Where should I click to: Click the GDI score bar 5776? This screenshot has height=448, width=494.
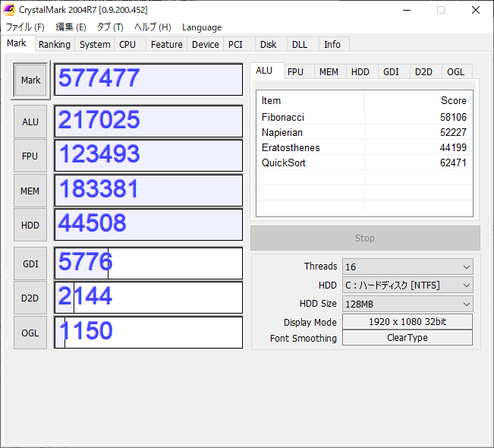[x=149, y=263]
